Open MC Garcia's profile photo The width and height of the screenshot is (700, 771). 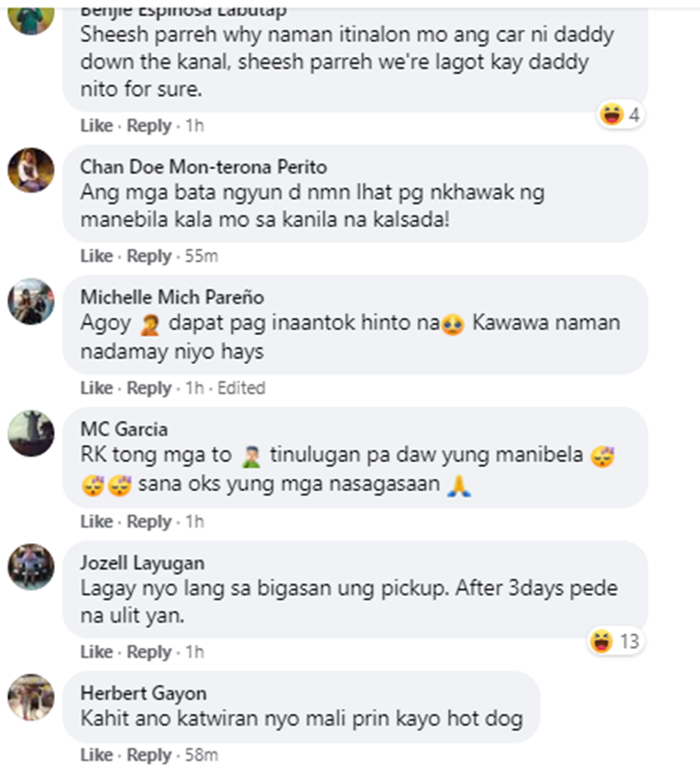(x=31, y=433)
